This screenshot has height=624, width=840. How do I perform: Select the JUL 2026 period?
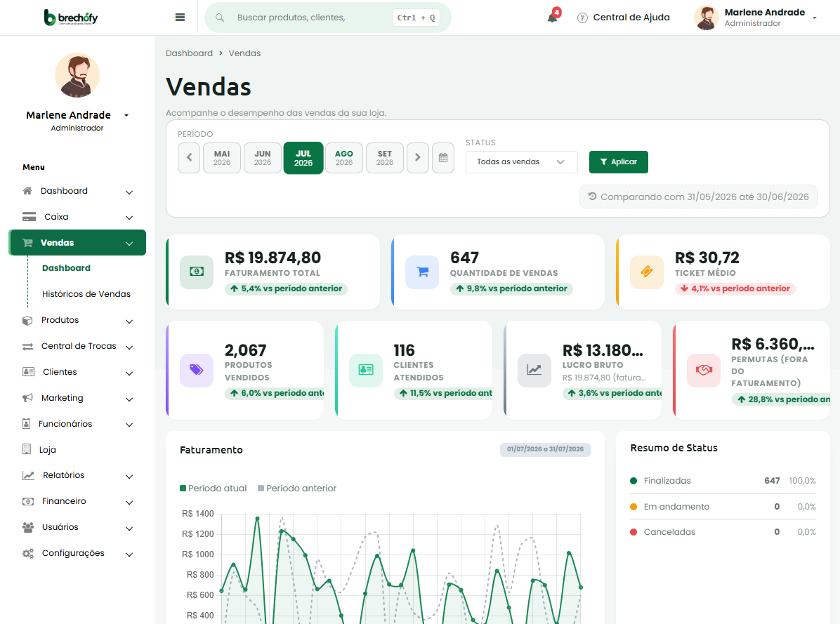point(303,158)
